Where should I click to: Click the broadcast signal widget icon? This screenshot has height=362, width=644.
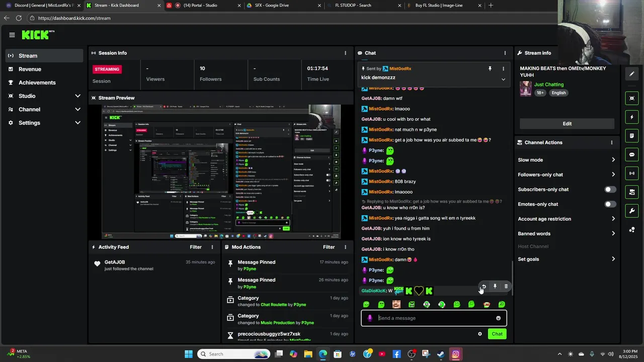coord(632,173)
